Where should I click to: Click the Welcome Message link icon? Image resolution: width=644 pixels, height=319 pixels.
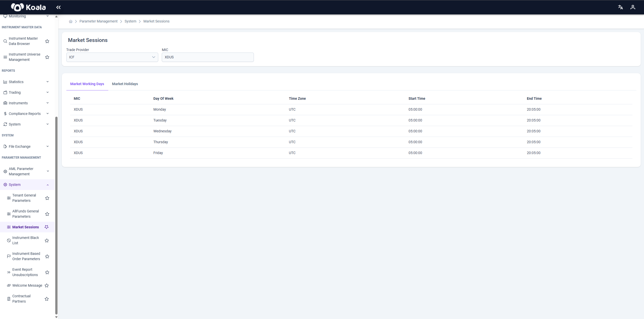[9, 285]
